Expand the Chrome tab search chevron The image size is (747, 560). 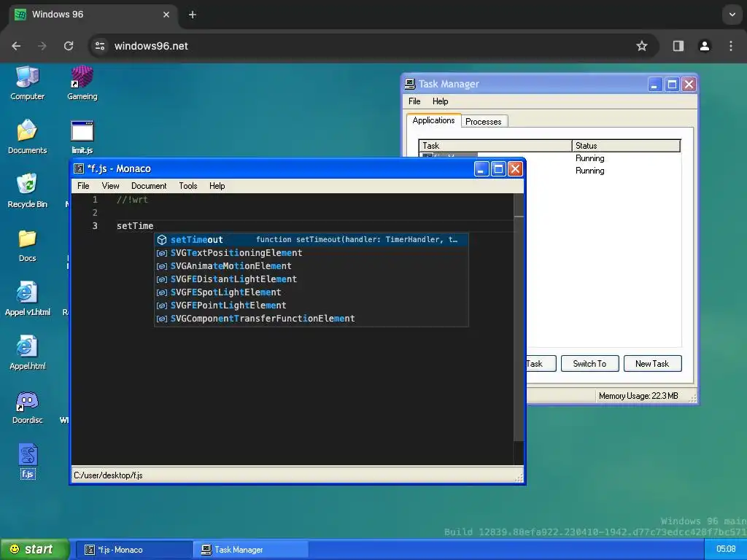pyautogui.click(x=732, y=15)
